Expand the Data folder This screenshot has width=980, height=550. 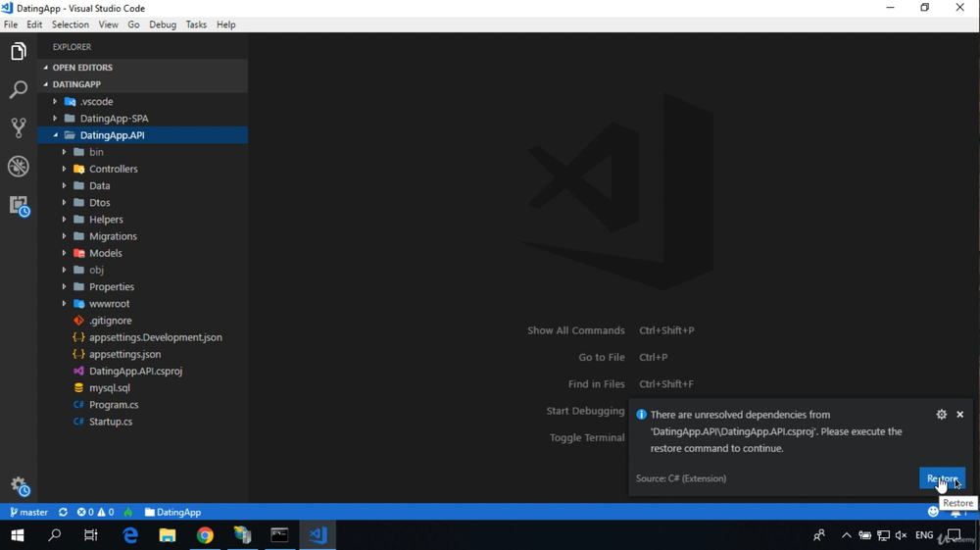(x=142, y=185)
